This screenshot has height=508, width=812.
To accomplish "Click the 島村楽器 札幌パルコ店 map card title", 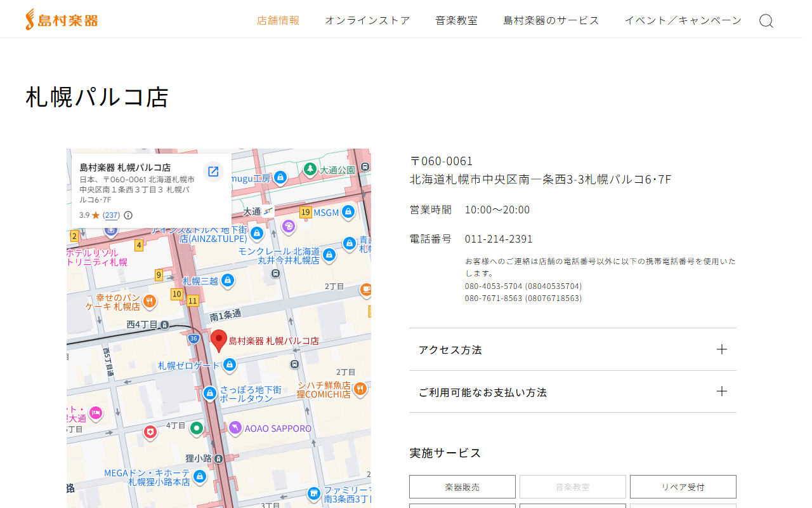I will pos(125,168).
